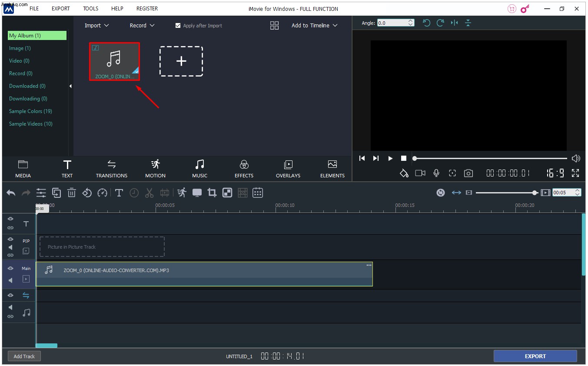This screenshot has height=366, width=588.
Task: Hide the transitions track using eye icon
Action: coord(10,296)
